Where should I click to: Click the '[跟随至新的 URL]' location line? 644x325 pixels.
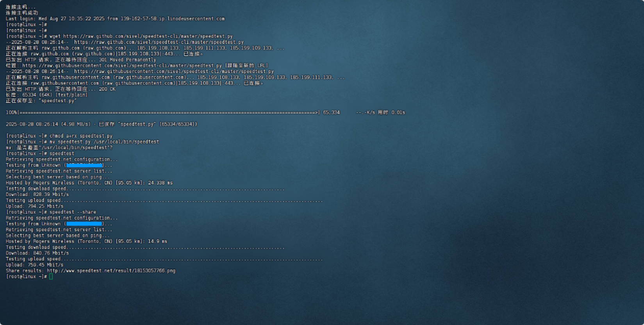pyautogui.click(x=137, y=66)
